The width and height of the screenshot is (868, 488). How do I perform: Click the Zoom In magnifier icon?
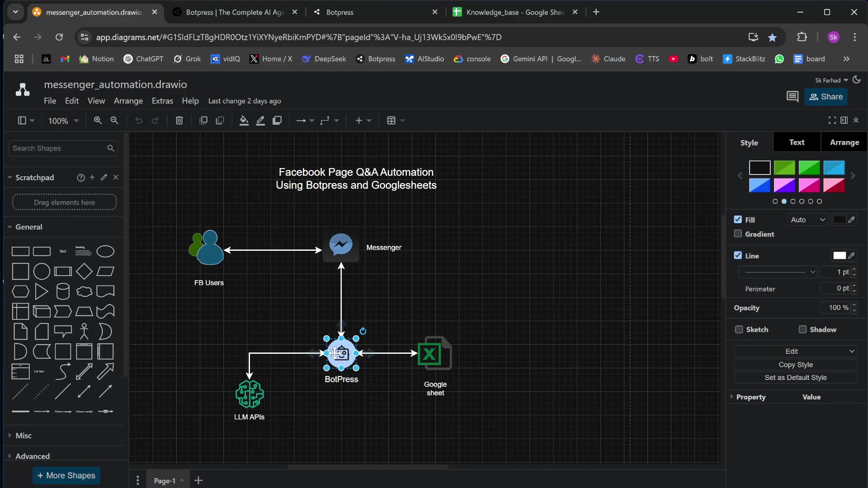click(98, 120)
